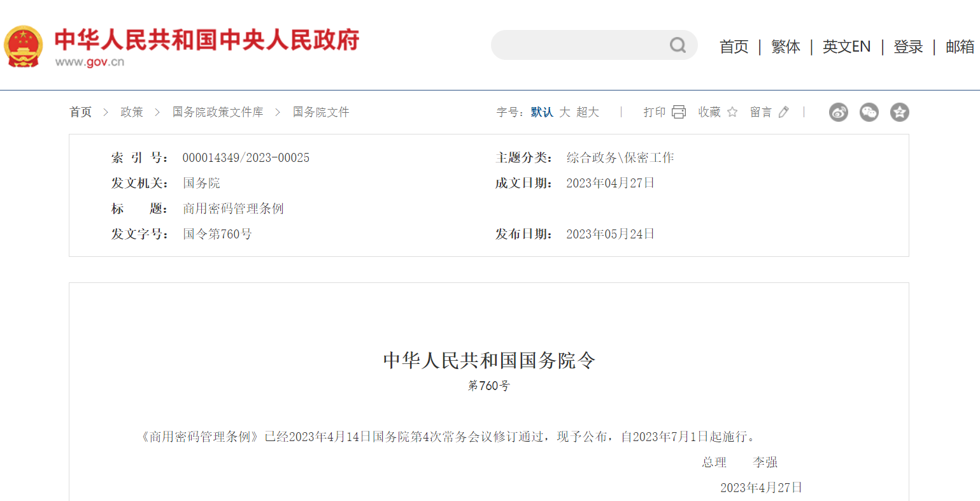Click heading 中华人民共和国国务院令

[x=489, y=361]
